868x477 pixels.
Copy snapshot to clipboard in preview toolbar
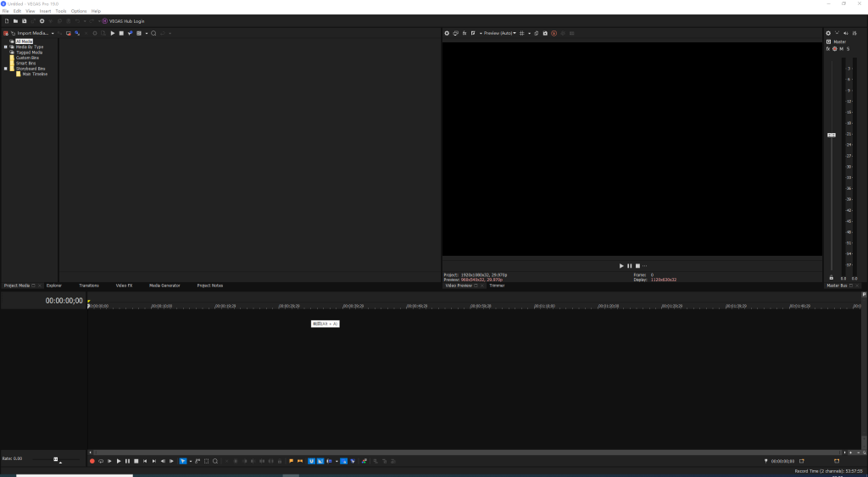point(537,33)
